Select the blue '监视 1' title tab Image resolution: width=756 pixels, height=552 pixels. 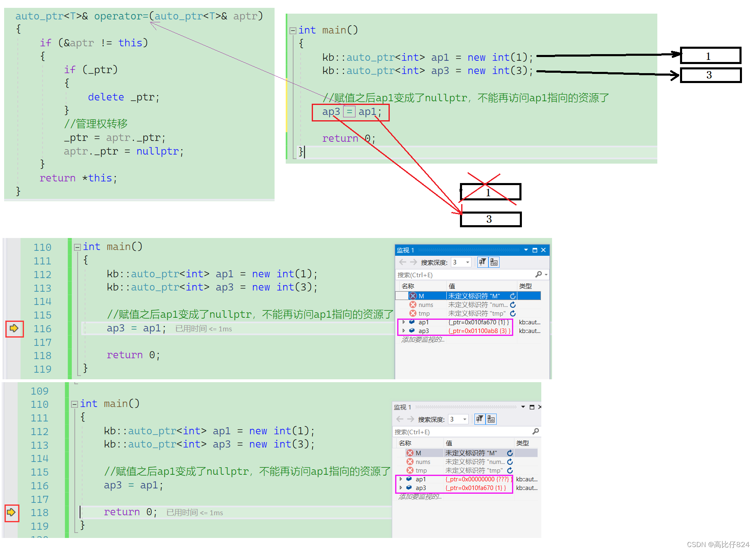405,250
